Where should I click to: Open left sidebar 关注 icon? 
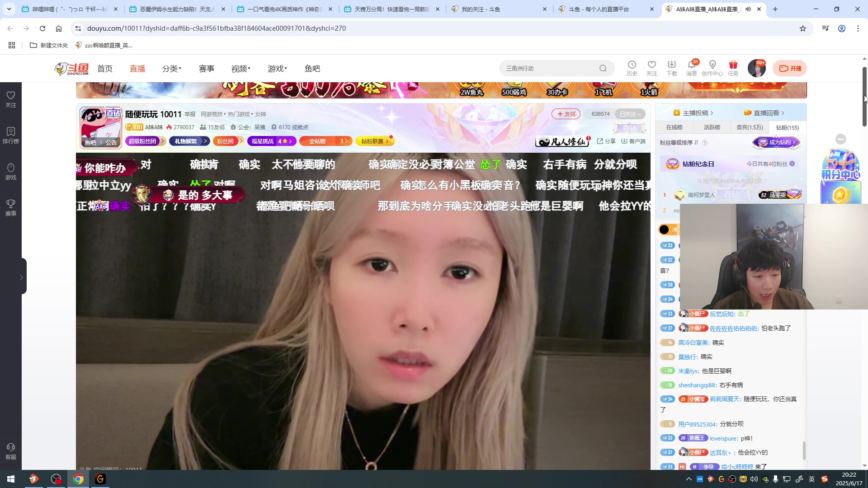click(11, 99)
